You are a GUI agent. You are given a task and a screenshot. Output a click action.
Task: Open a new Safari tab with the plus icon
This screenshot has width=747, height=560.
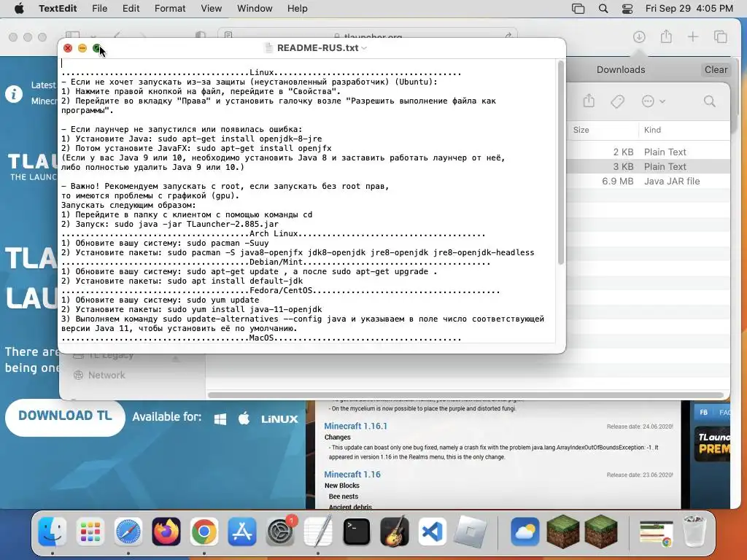(x=693, y=36)
